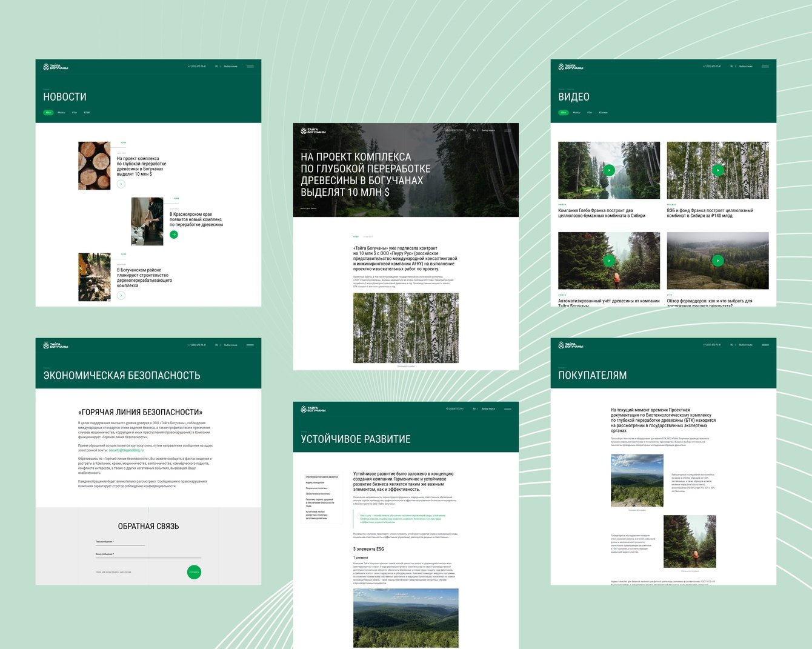Open 'ВЭБ и фонд Франка построят' video title

(710, 213)
